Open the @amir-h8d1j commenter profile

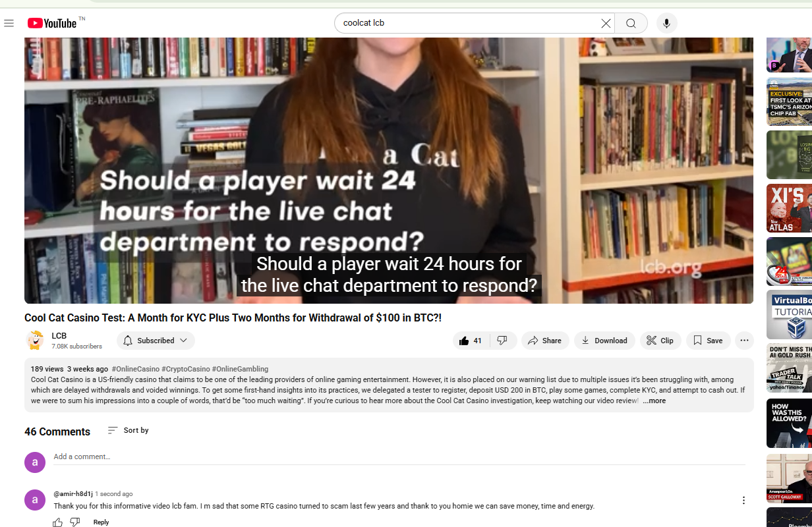point(73,494)
